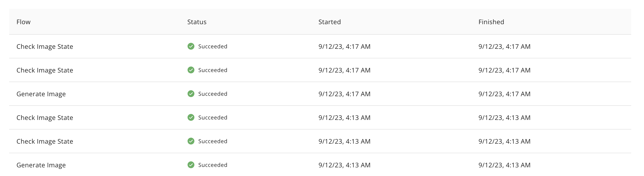Click success icon of last Generate Image row
The width and height of the screenshot is (644, 176).
(191, 165)
